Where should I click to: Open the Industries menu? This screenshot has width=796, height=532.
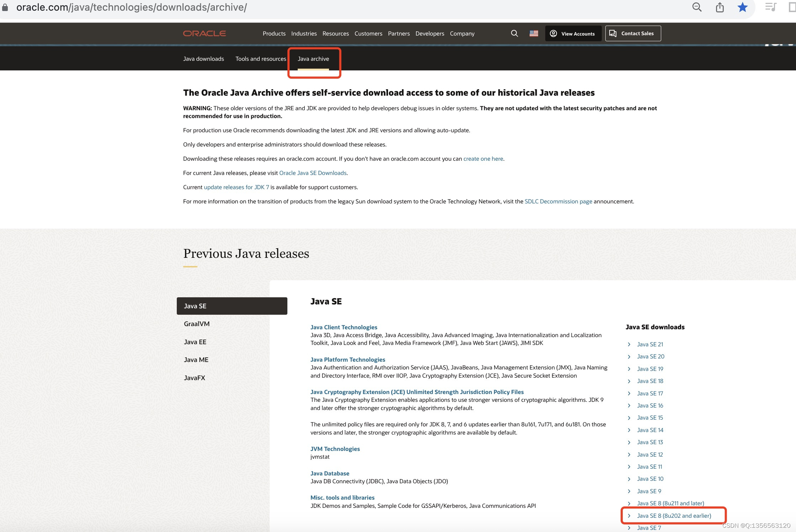pyautogui.click(x=304, y=33)
